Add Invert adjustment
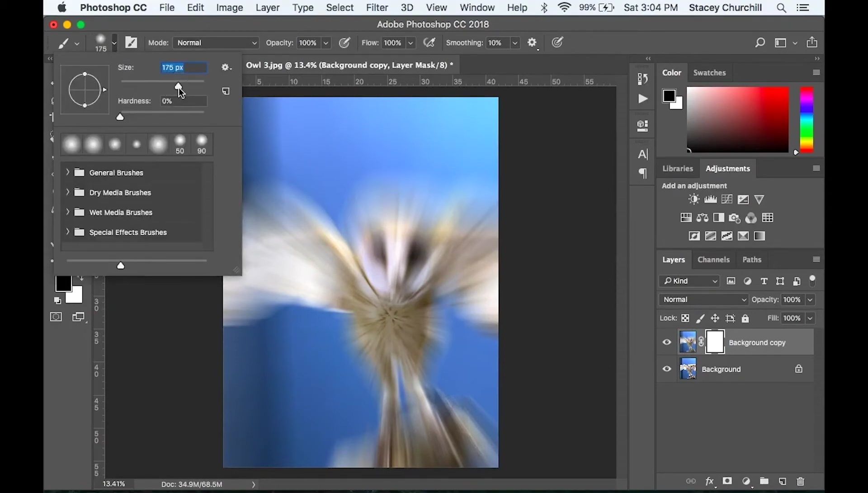 [694, 236]
